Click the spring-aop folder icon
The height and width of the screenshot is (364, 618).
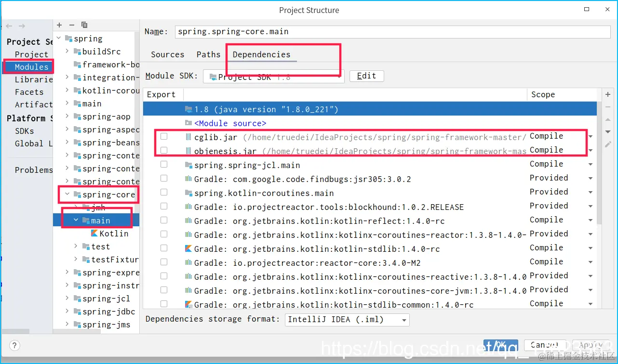(77, 117)
